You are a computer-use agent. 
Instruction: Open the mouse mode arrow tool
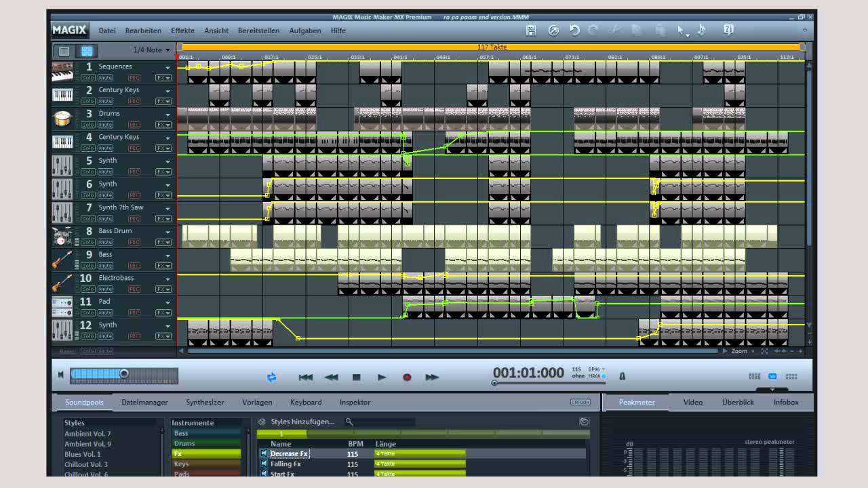(682, 30)
